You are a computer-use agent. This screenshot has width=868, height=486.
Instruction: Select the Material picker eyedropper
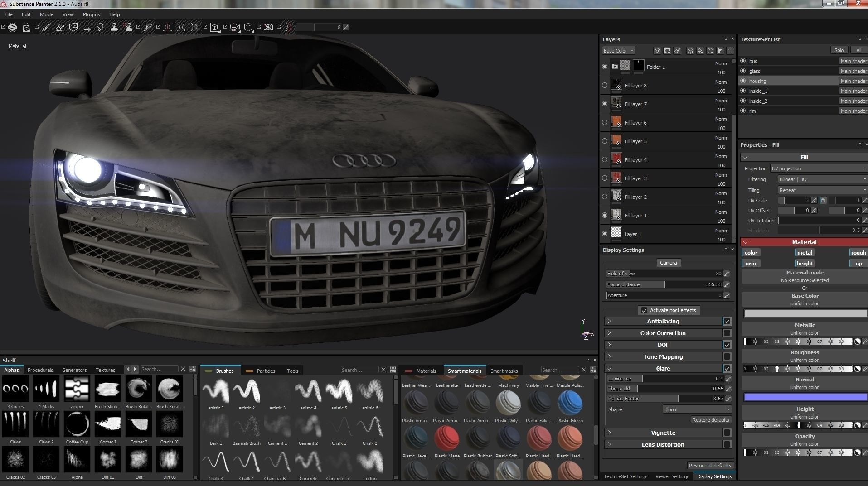tap(148, 27)
